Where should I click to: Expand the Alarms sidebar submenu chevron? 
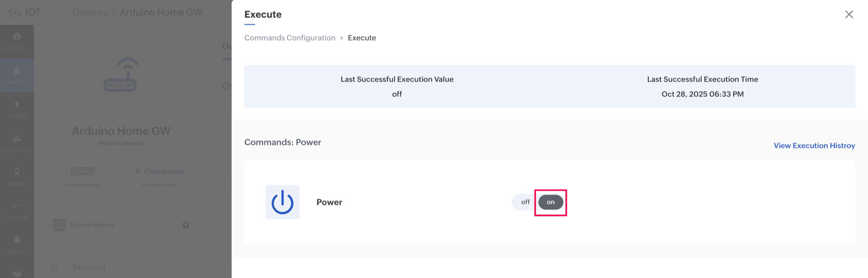(28, 241)
